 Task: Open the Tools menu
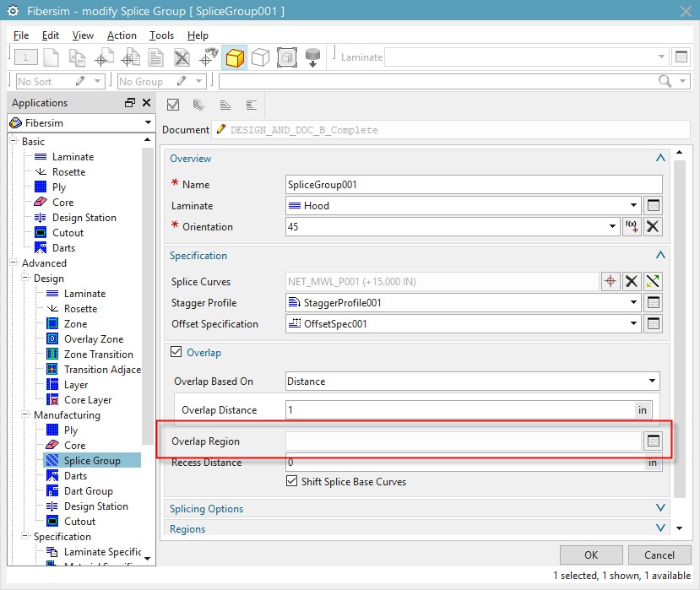coord(161,35)
